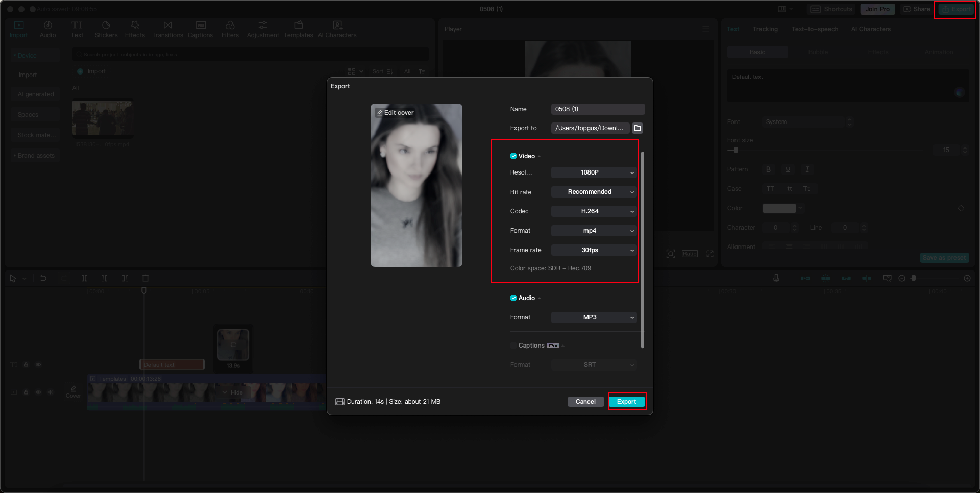Click the AI Characters toolbar icon
The height and width of the screenshot is (493, 980).
click(337, 29)
